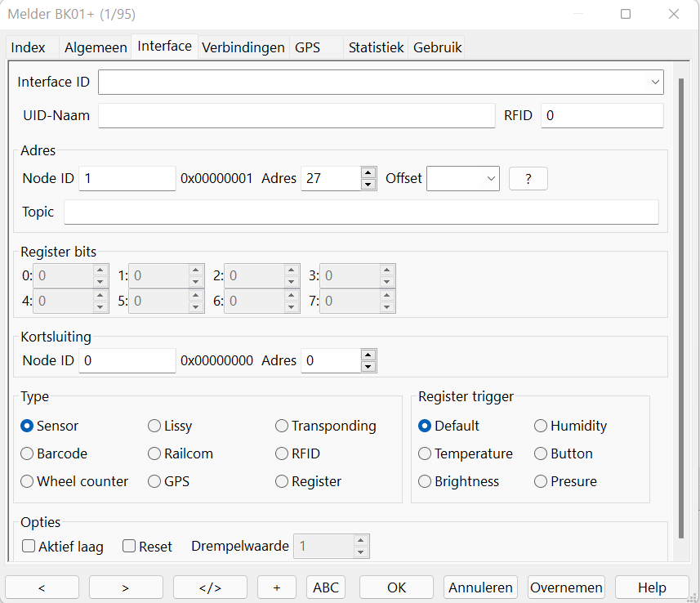The image size is (700, 603).
Task: Click the '+' add button
Action: click(x=277, y=587)
